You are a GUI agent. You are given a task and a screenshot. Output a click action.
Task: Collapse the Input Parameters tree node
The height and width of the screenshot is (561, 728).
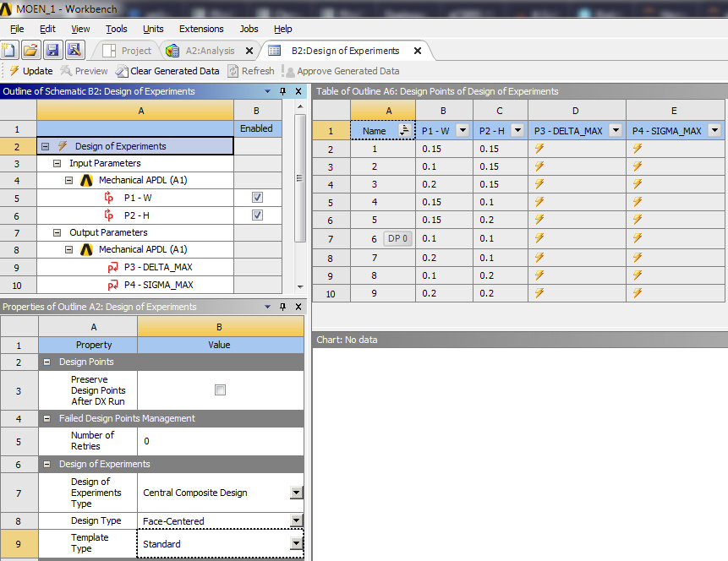[x=57, y=163]
